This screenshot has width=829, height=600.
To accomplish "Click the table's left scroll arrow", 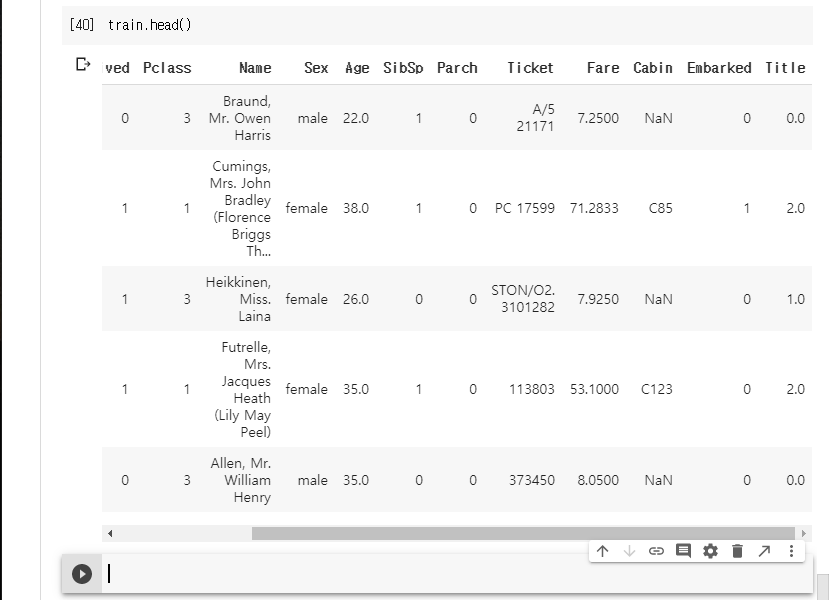I will click(110, 534).
